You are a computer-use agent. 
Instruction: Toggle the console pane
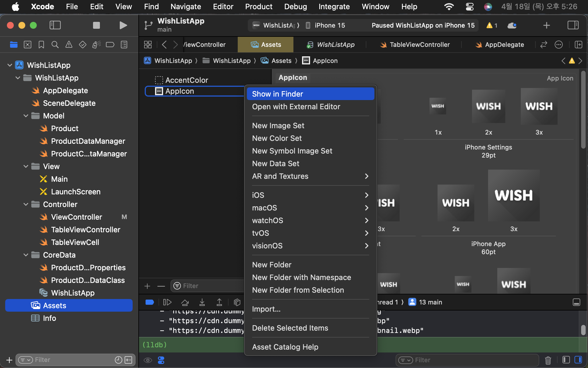pos(578,360)
